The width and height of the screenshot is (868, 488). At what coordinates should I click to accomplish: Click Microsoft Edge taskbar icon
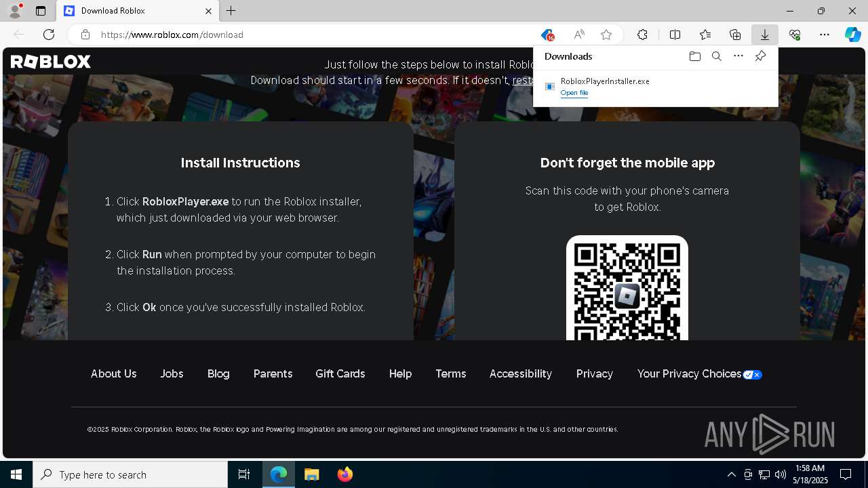279,474
